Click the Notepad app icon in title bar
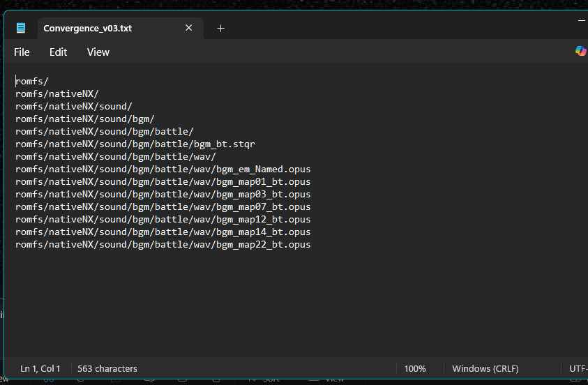This screenshot has width=588, height=385. (21, 29)
